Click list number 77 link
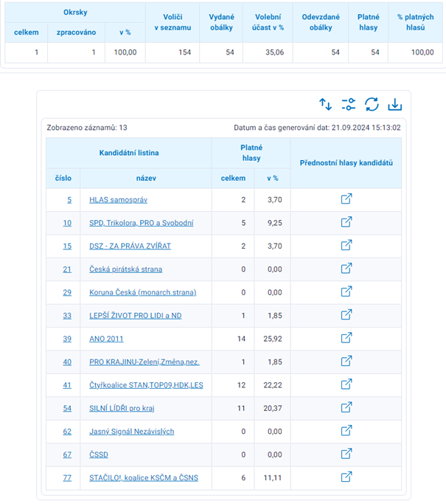The image size is (446, 504). point(67,477)
